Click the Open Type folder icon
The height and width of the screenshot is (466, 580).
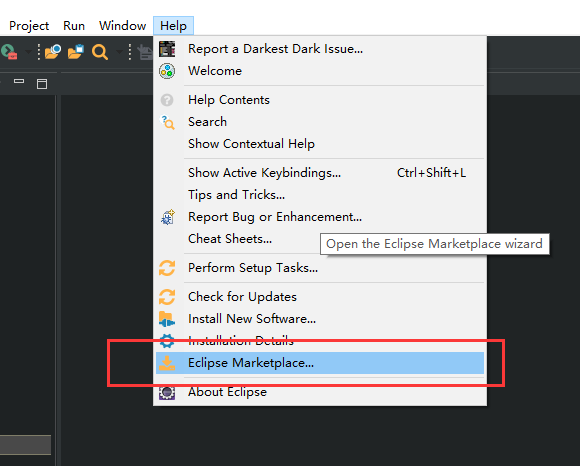(x=53, y=52)
